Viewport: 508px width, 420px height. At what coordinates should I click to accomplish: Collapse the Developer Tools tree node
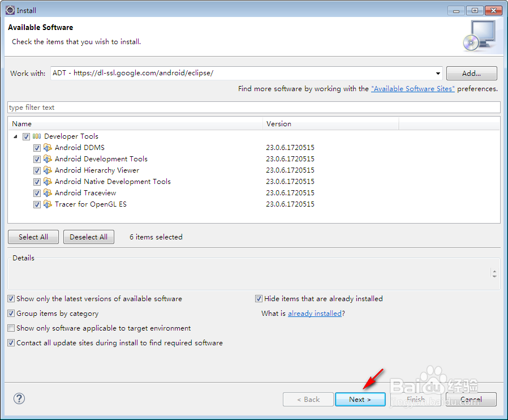15,136
